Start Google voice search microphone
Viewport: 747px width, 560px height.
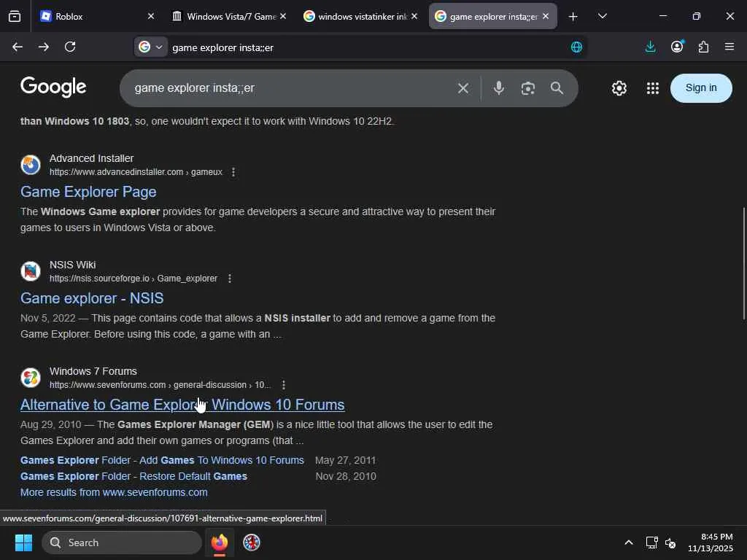[499, 88]
